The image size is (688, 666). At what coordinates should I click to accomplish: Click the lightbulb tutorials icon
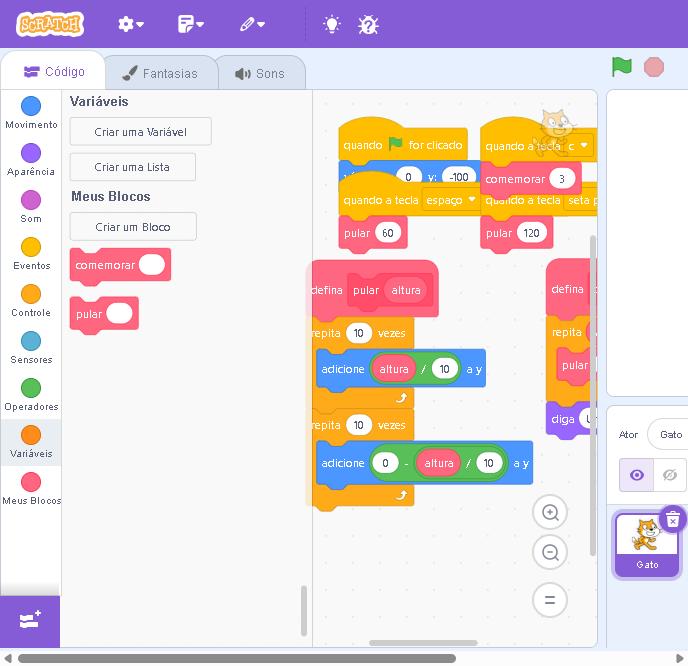(332, 25)
